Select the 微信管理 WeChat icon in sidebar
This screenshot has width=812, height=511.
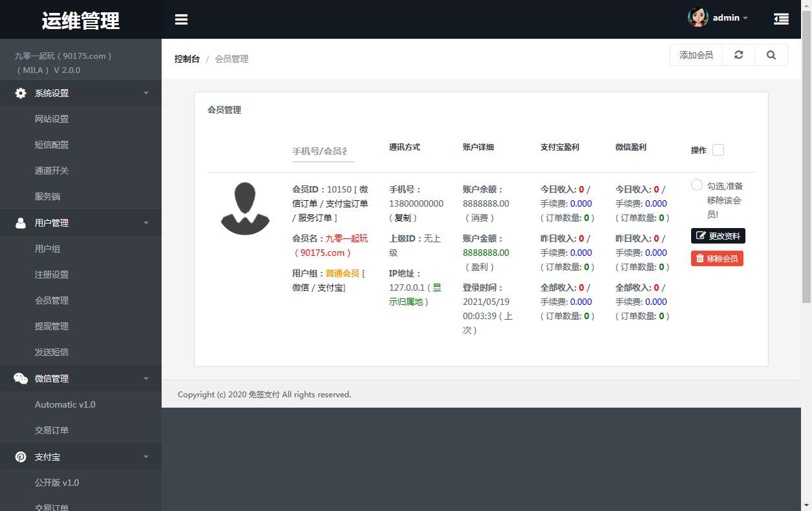19,378
